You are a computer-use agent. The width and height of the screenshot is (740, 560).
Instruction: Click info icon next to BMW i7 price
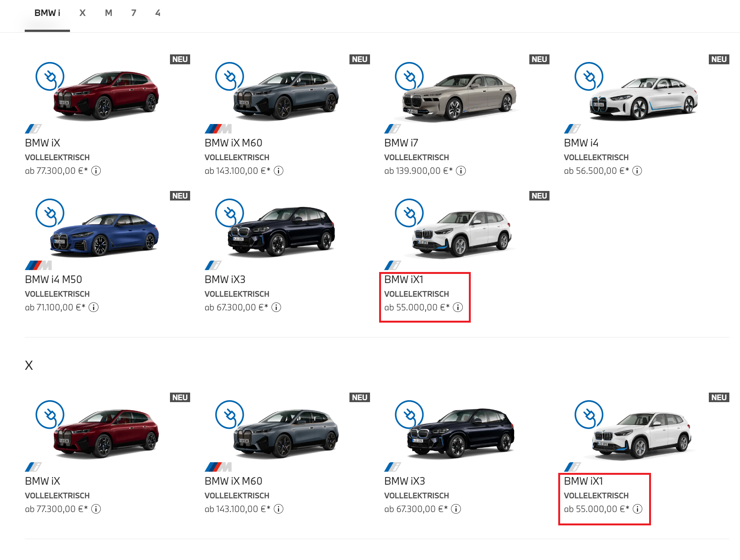click(x=461, y=171)
